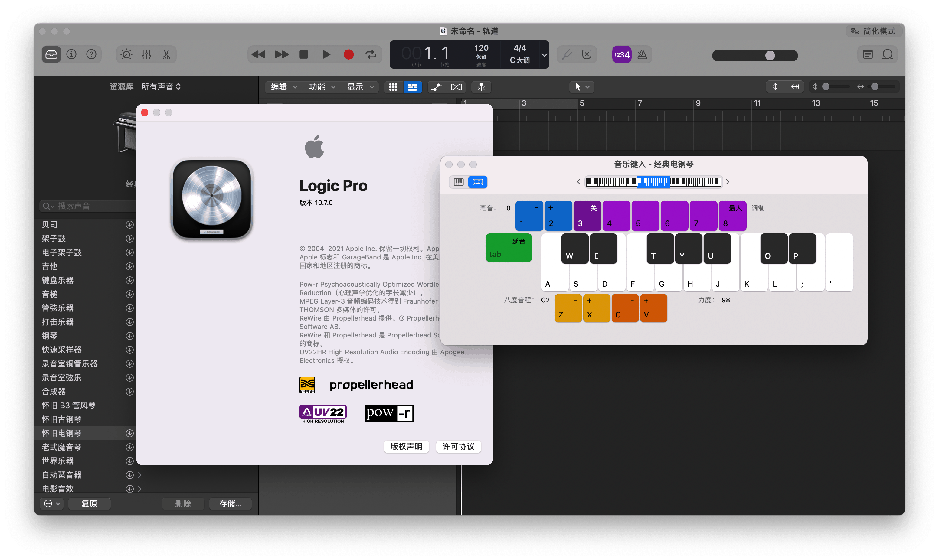Select the 贝司 category in library
Viewport: 939px width, 560px height.
[49, 225]
